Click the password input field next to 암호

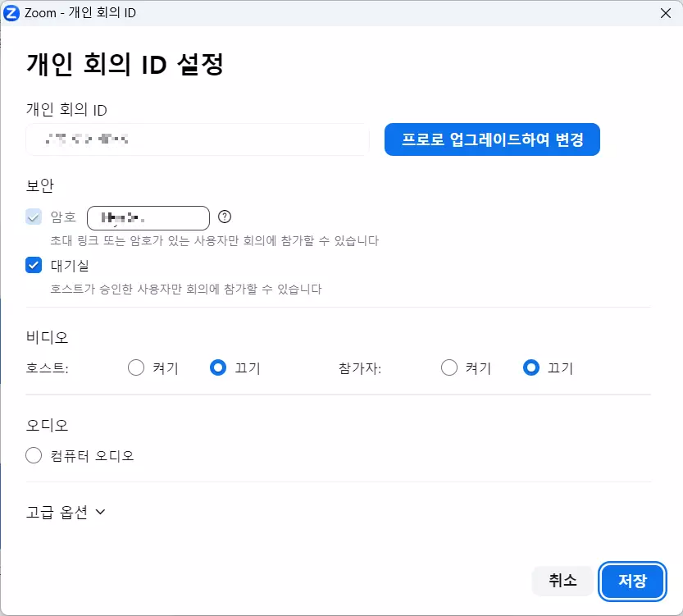148,217
